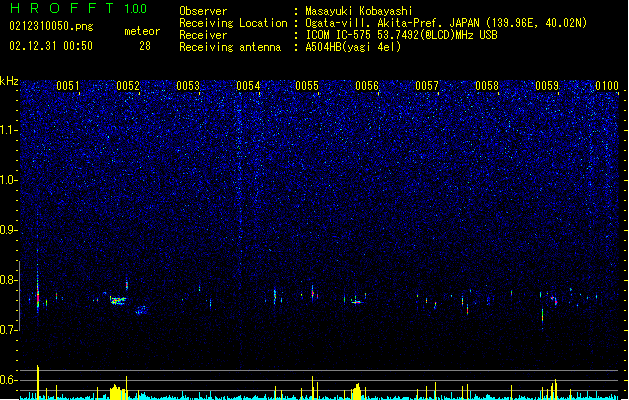Click the 0052 time marker
629x400 pixels.
(x=128, y=86)
